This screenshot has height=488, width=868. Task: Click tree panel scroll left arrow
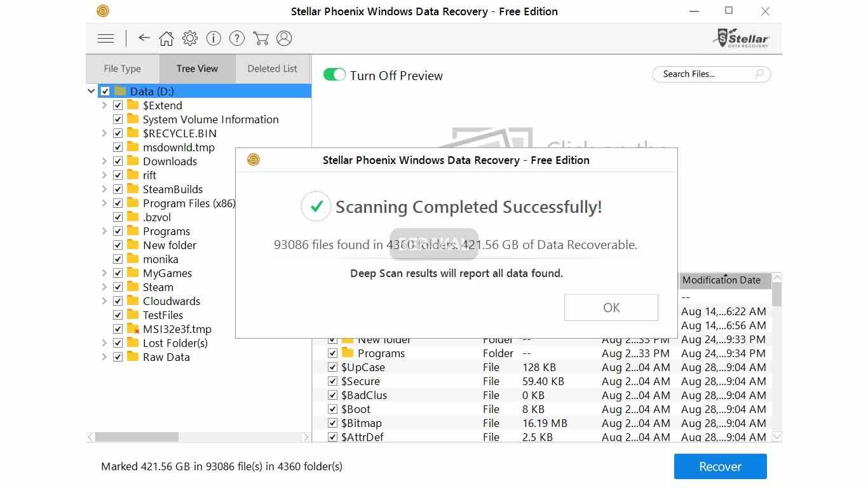(x=90, y=437)
